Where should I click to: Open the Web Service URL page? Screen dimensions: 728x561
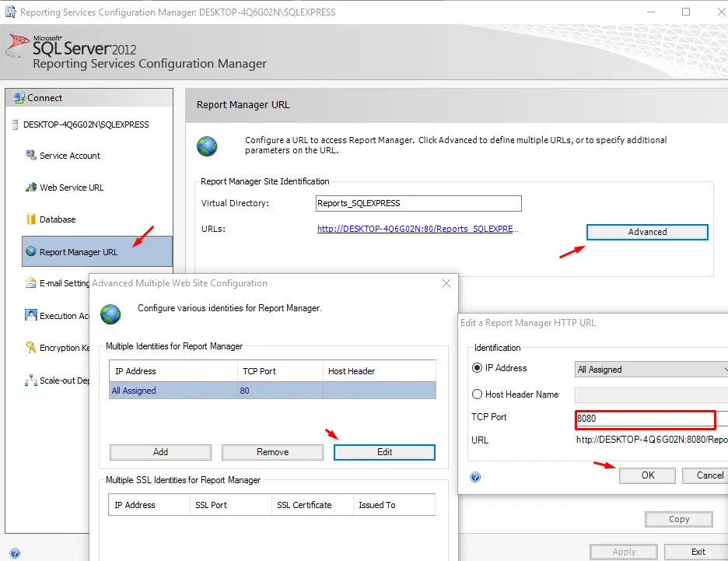click(72, 188)
